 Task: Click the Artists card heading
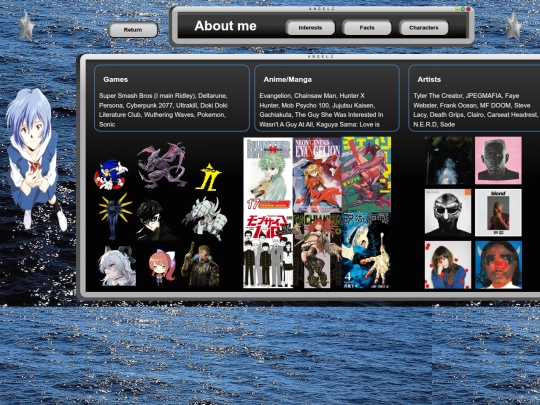[429, 80]
